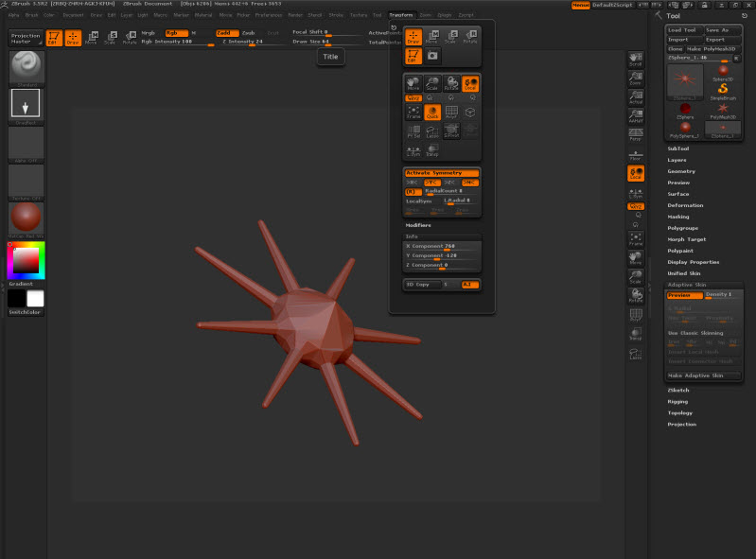Screen dimensions: 756x559
Task: Expand the SubTool section
Action: pyautogui.click(x=677, y=148)
